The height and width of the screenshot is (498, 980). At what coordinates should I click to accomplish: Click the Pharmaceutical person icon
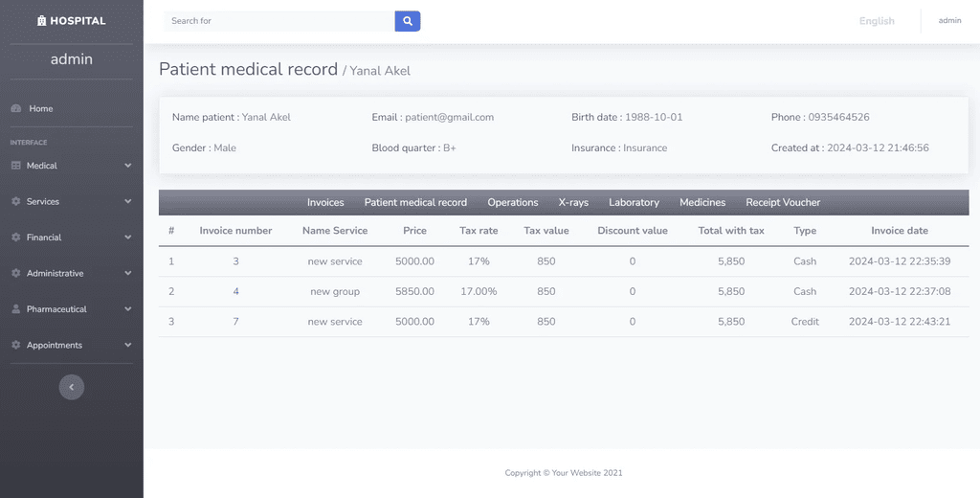16,309
